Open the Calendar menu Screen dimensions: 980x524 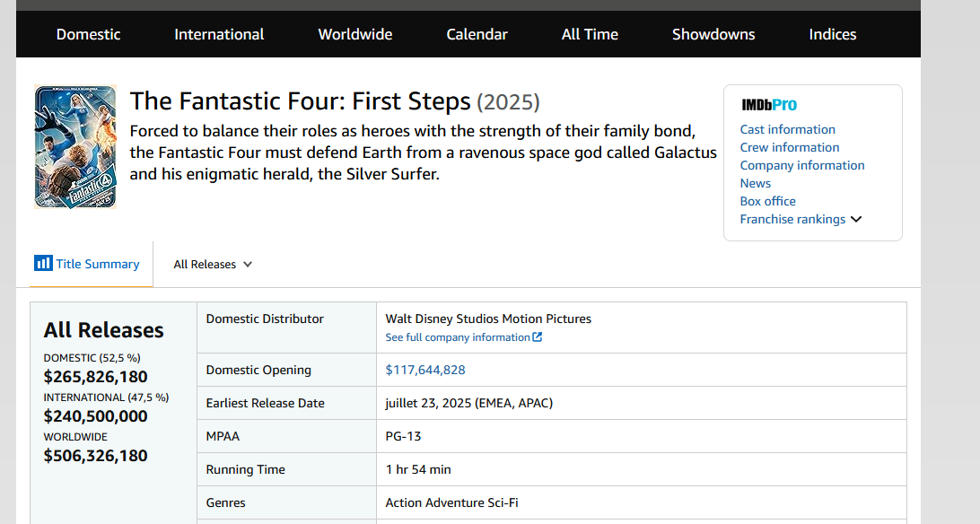(477, 34)
